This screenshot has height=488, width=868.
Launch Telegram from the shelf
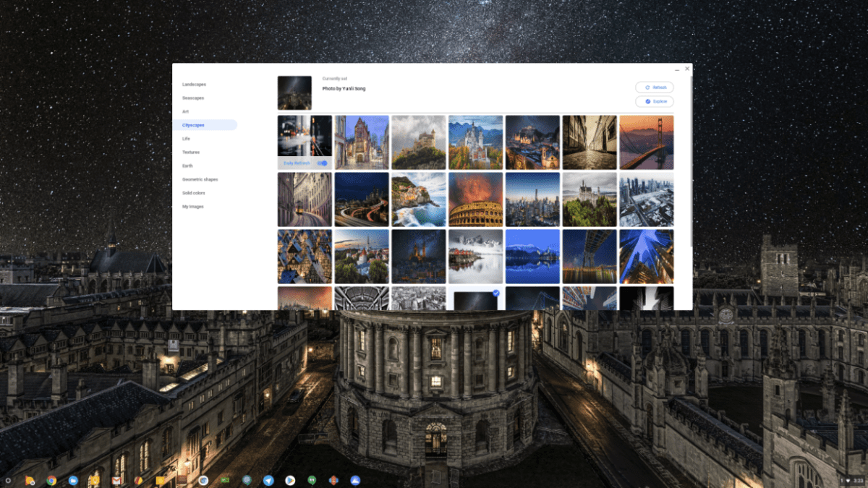(x=268, y=480)
